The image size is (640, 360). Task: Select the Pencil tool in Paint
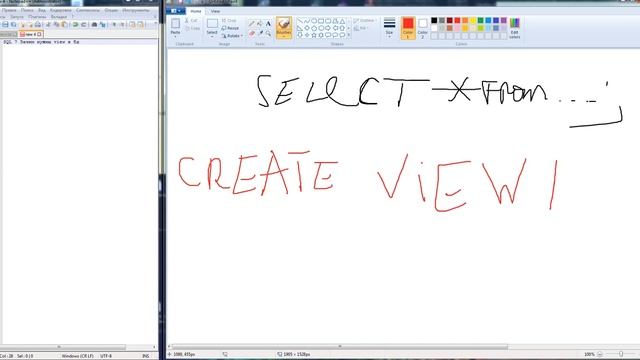[x=251, y=23]
